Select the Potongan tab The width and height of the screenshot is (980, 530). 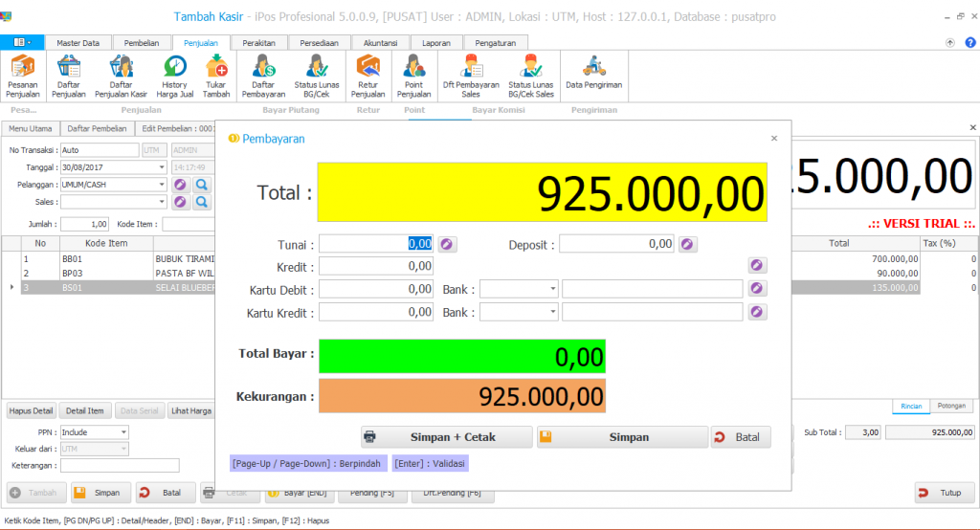[951, 407]
